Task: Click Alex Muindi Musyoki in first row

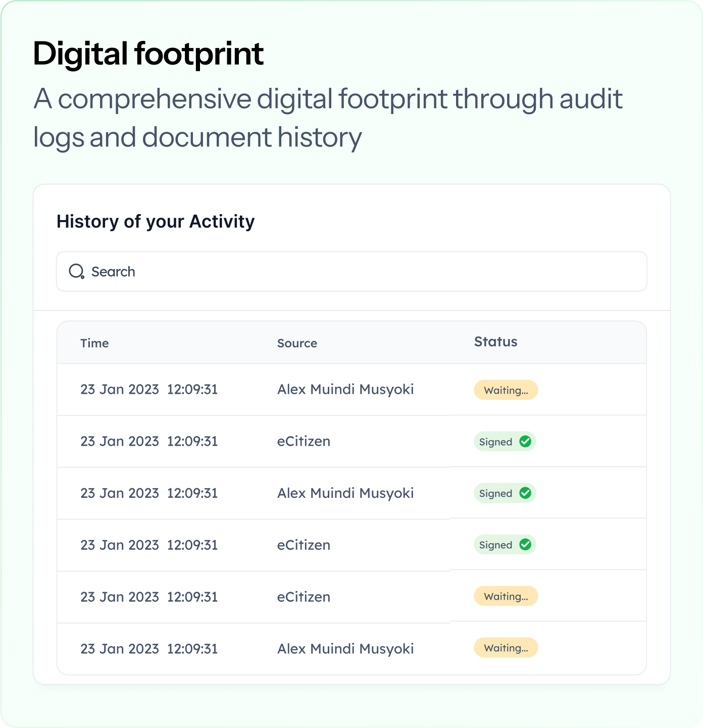Action: tap(345, 389)
